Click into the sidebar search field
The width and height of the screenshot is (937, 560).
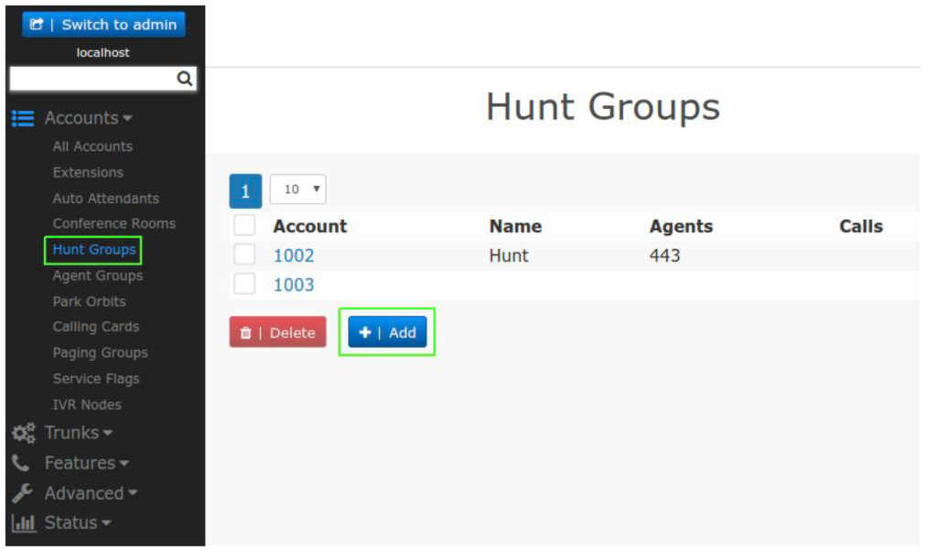[92, 80]
